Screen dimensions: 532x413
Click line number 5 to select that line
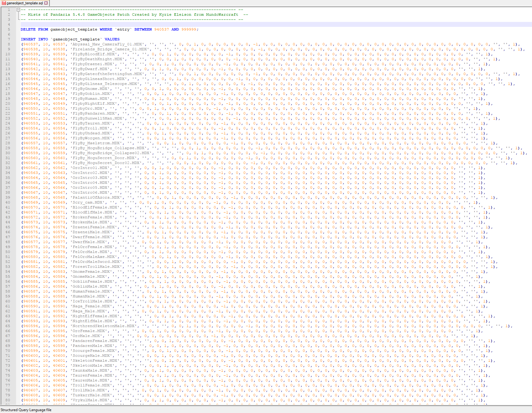coord(9,29)
